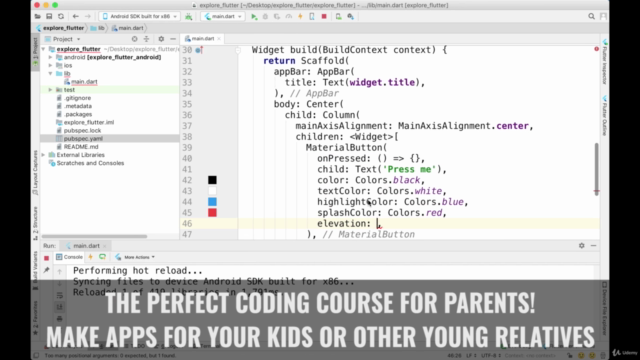Image resolution: width=640 pixels, height=360 pixels.
Task: Switch to the Console tab
Action: 69,257
